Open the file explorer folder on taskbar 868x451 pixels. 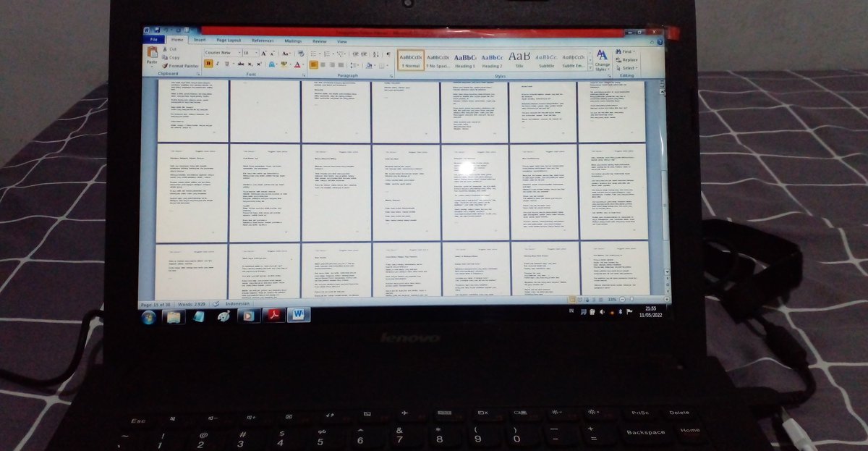[173, 316]
